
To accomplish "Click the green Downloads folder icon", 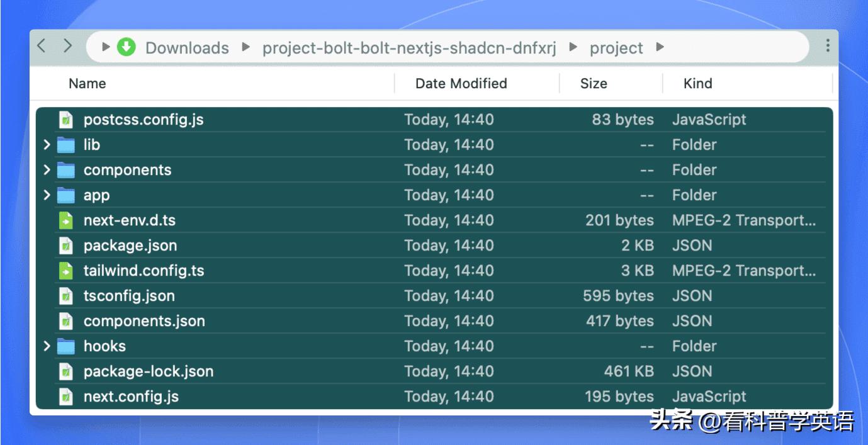I will click(x=127, y=47).
